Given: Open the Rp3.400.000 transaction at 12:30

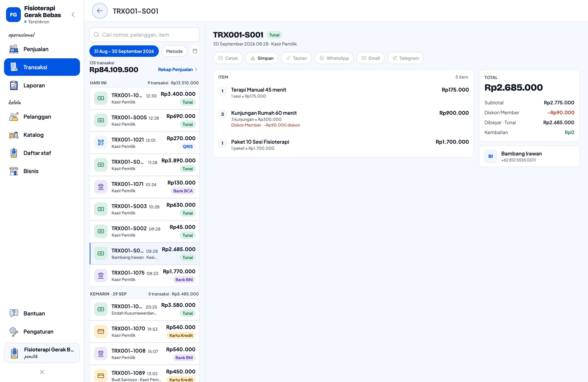Looking at the screenshot, I should [145, 98].
